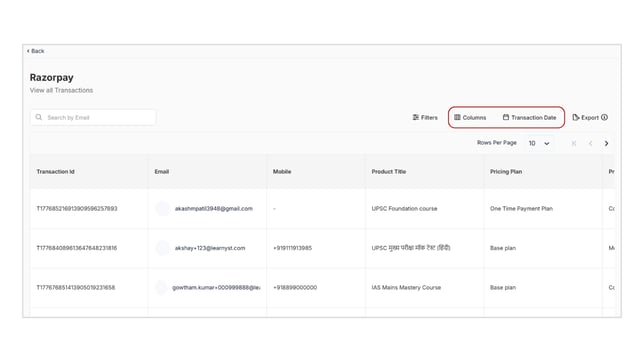Screen dimensions: 644x362
Task: Select transaction ID ending in 231816
Action: 77,248
